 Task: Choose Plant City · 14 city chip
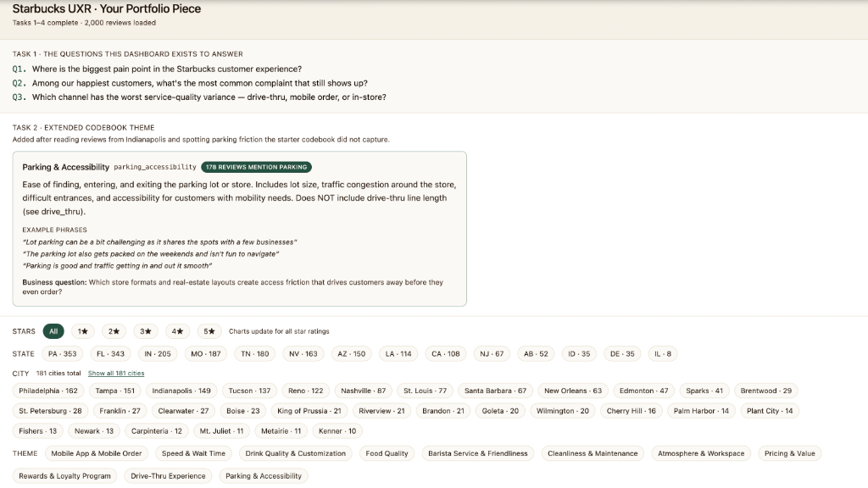click(770, 411)
